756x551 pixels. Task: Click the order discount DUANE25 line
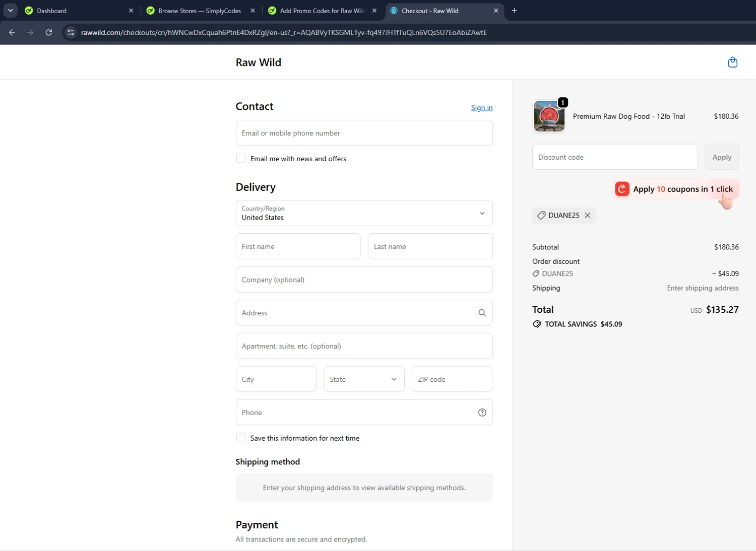(x=635, y=273)
